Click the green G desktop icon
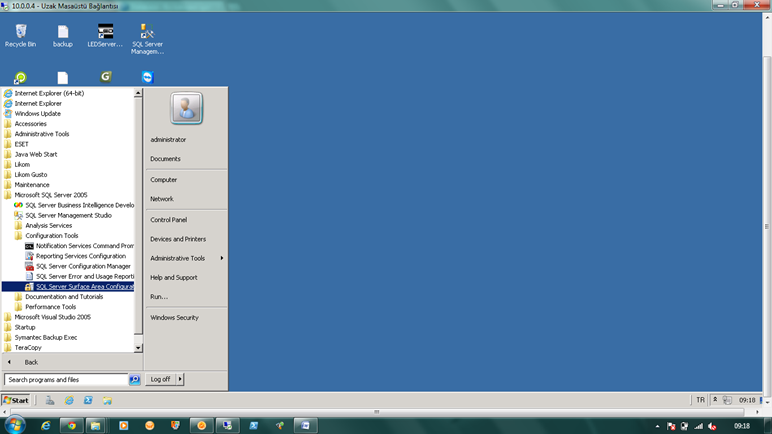 click(105, 77)
